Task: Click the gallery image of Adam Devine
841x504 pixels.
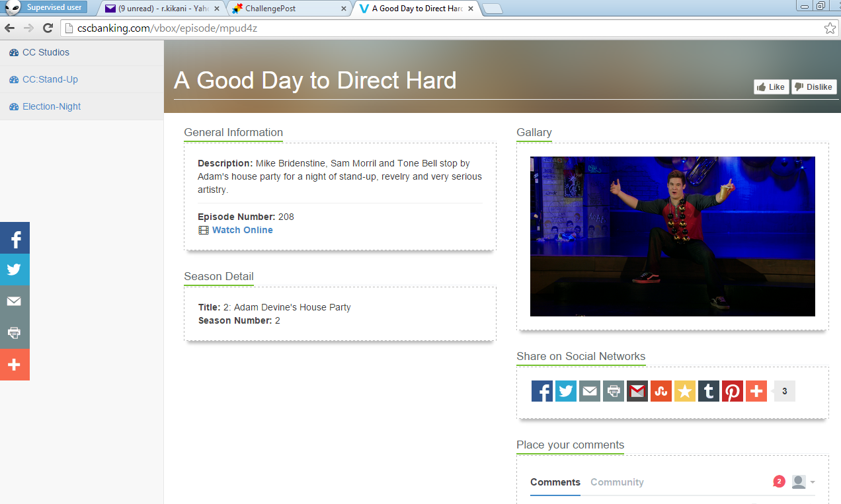Action: click(x=672, y=236)
